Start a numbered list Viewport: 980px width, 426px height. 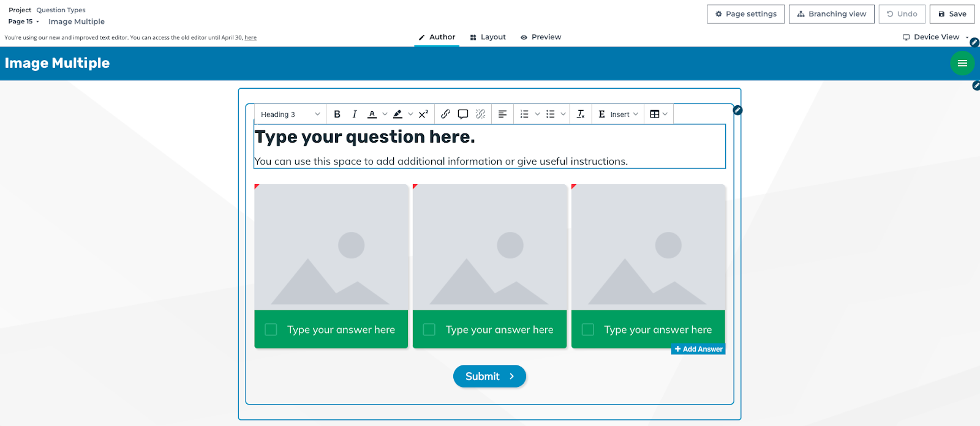click(x=524, y=114)
